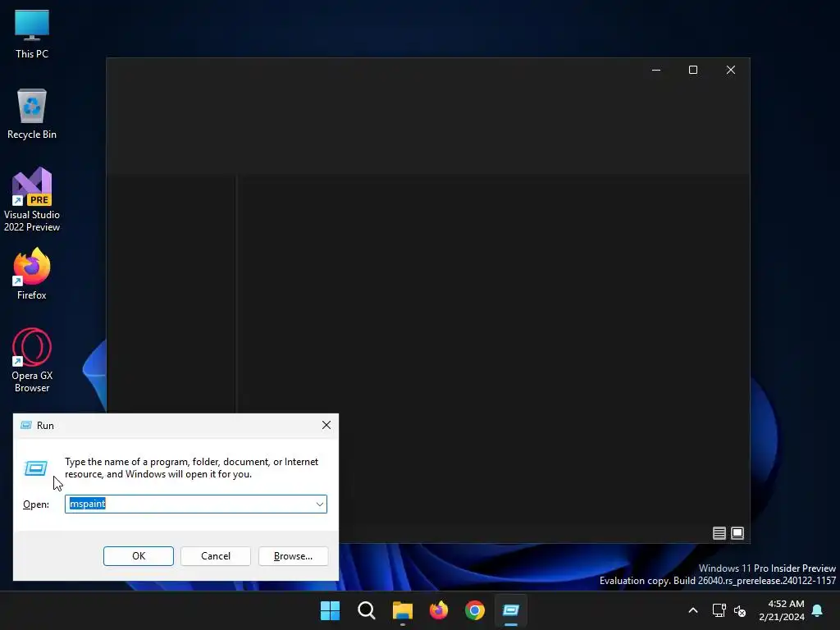
Task: Switch to large thumbnails view in Explorer window
Action: [x=737, y=533]
